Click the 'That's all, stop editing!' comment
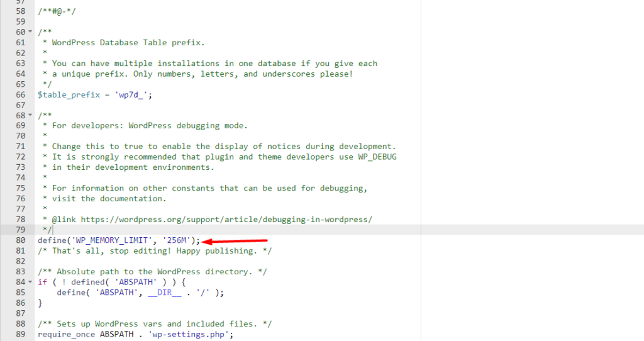 point(155,251)
